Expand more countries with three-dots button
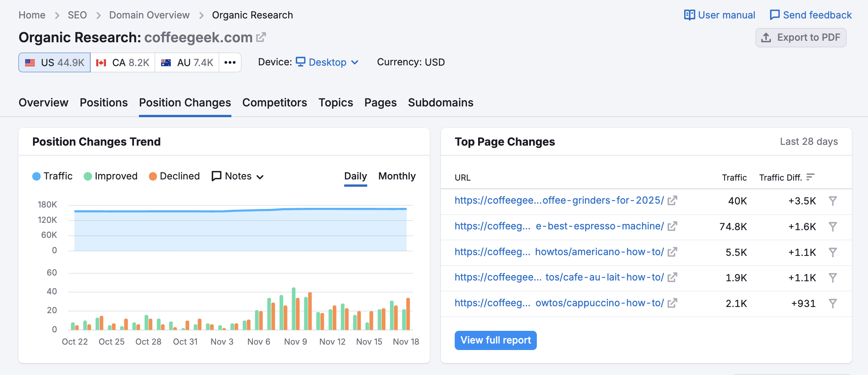 (230, 63)
